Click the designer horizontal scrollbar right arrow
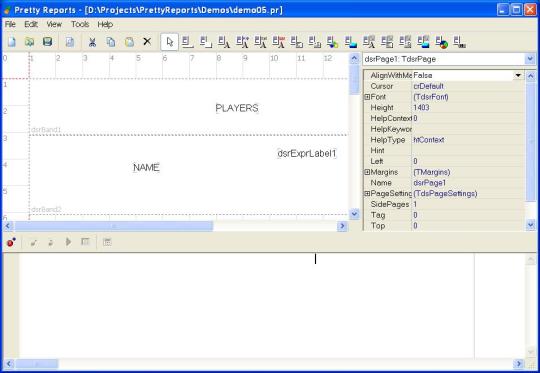Viewport: 540px width, 373px height. [342, 226]
